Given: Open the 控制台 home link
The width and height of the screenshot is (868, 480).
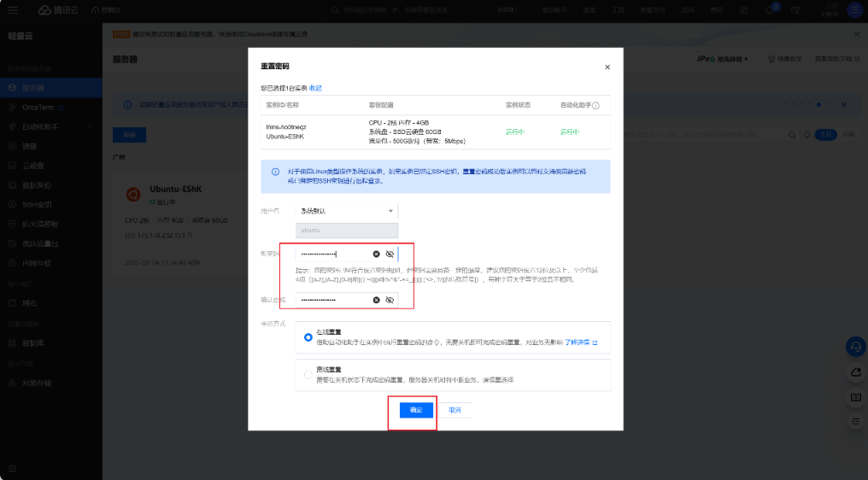Looking at the screenshot, I should point(106,10).
